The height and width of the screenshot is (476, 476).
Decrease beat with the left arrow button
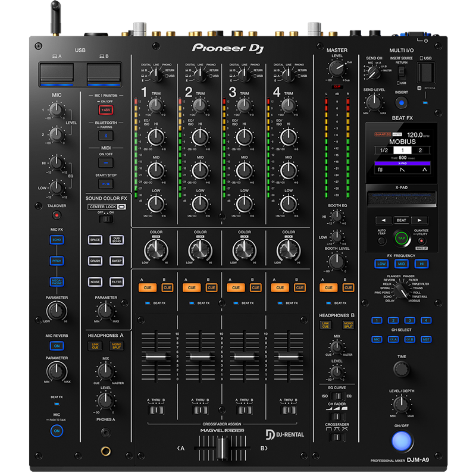pyautogui.click(x=383, y=220)
